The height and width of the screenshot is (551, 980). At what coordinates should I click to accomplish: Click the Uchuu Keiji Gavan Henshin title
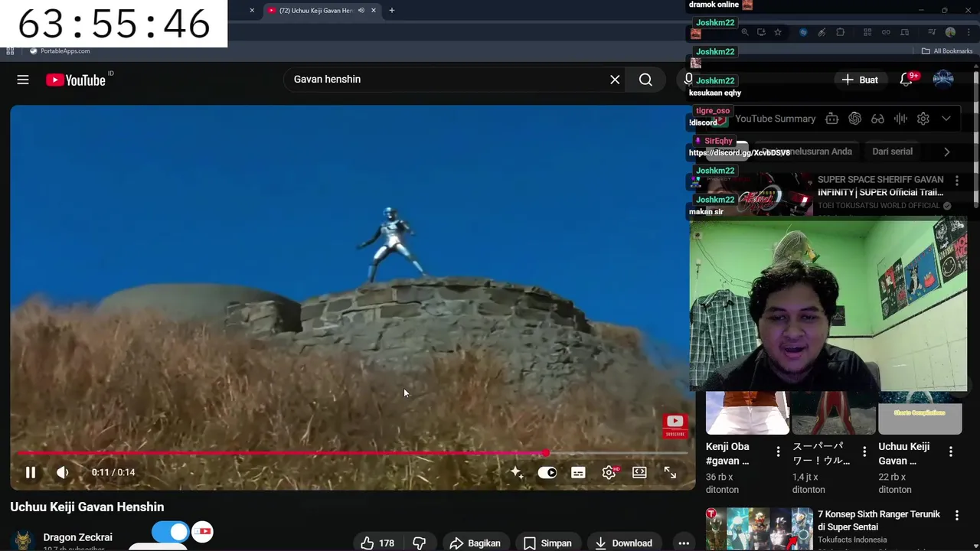(x=87, y=507)
